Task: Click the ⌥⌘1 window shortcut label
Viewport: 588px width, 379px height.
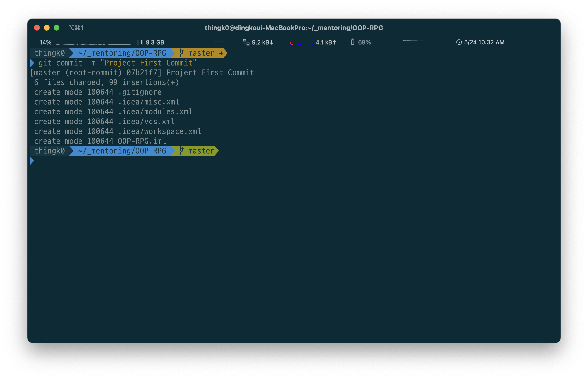Action: click(76, 28)
